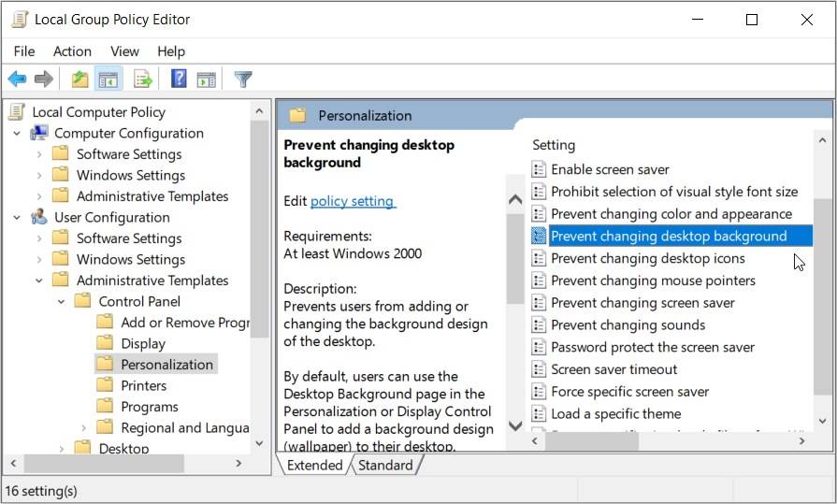The height and width of the screenshot is (504, 837).
Task: Select Prevent changing mouse pointers setting
Action: [x=653, y=281]
